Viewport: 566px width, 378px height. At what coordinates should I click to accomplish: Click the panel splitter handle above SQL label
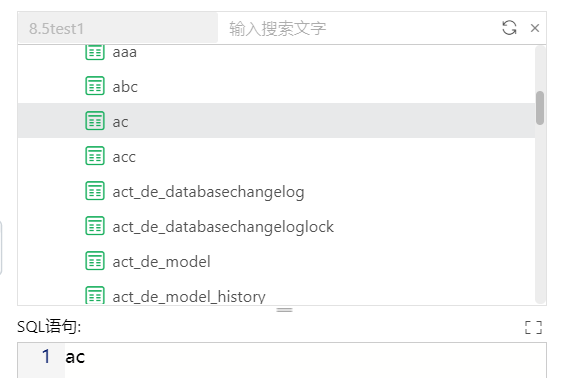pos(284,310)
